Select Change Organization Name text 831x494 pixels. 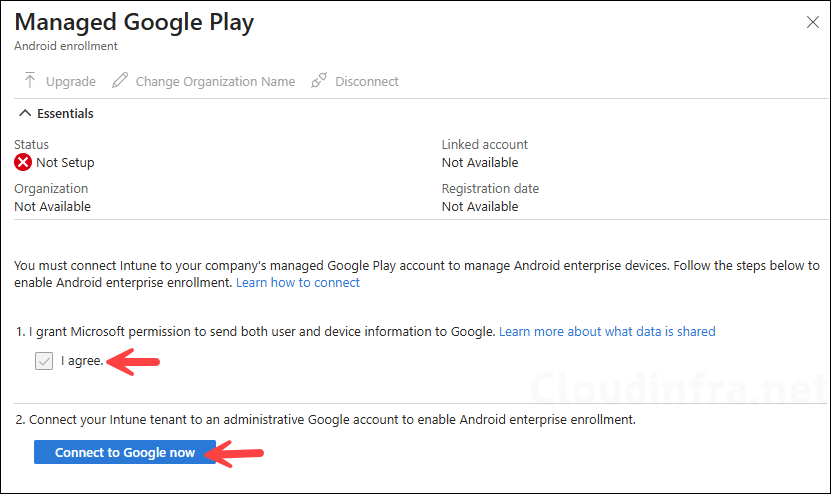215,82
